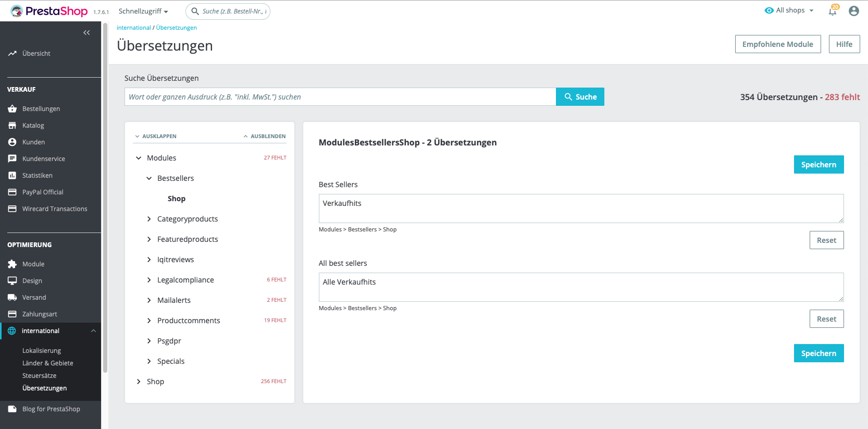The height and width of the screenshot is (429, 868).
Task: Reset the All best sellers translation
Action: [827, 319]
